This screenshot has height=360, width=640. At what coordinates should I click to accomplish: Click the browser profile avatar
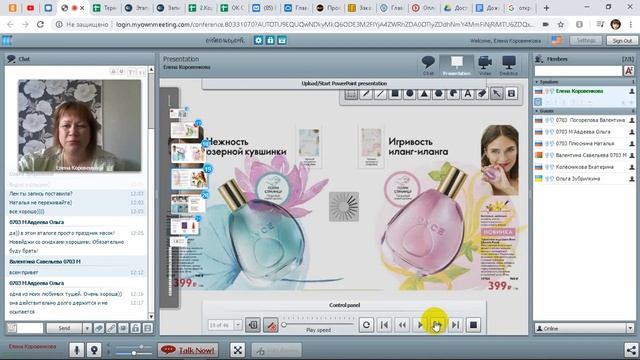(616, 24)
